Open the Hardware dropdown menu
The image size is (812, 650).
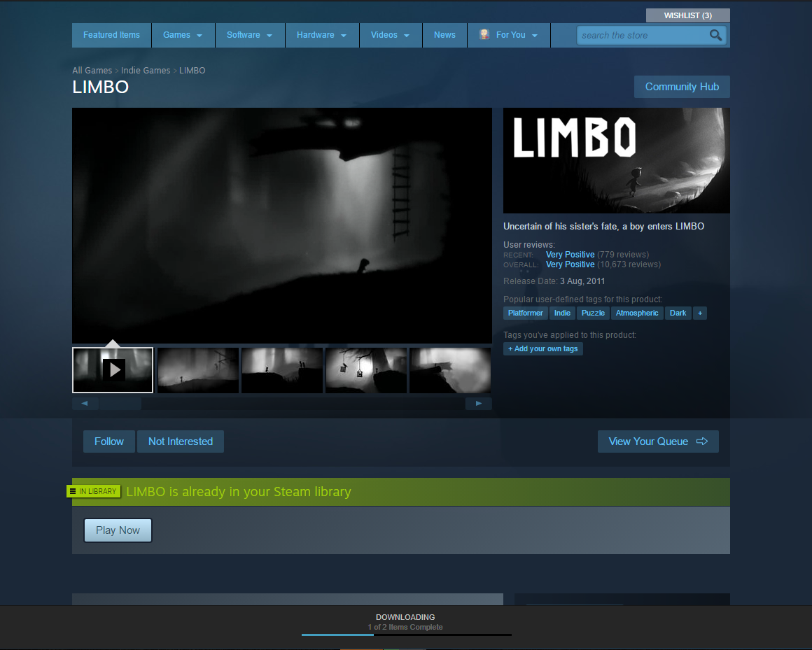coord(321,35)
